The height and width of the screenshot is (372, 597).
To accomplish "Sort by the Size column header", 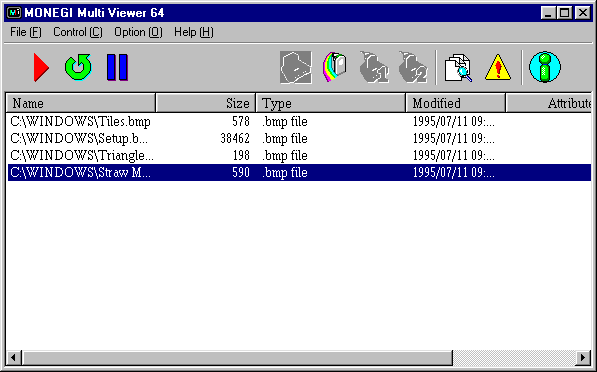I will (206, 103).
